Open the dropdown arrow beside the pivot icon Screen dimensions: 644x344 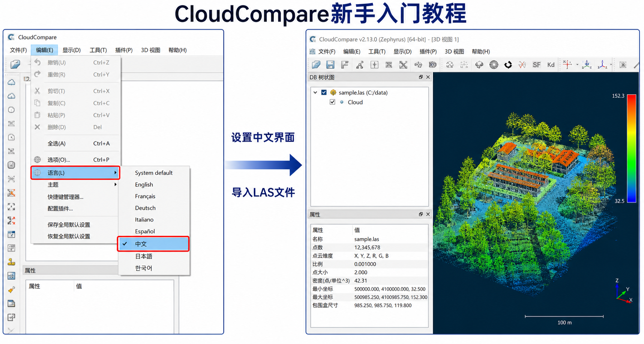[577, 65]
